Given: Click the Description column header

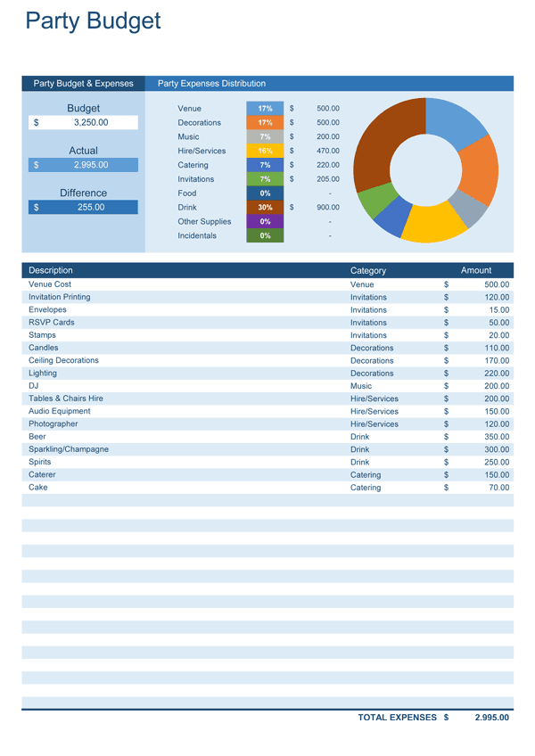Looking at the screenshot, I should point(51,270).
